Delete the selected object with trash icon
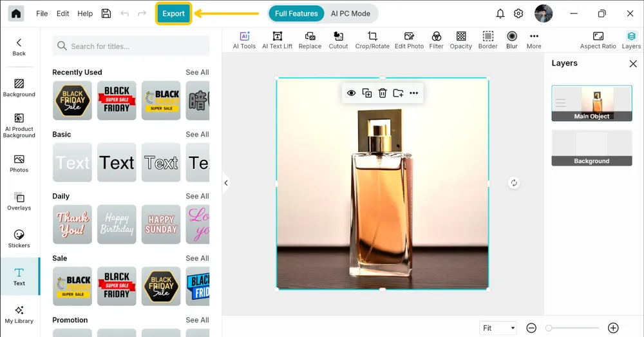This screenshot has width=644, height=337. coord(383,93)
